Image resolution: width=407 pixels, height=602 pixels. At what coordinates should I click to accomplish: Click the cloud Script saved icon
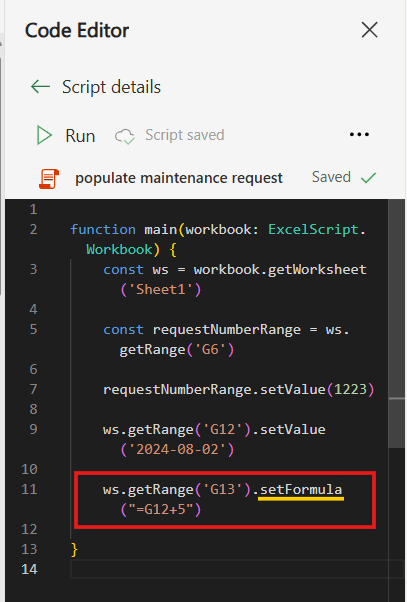coord(125,136)
